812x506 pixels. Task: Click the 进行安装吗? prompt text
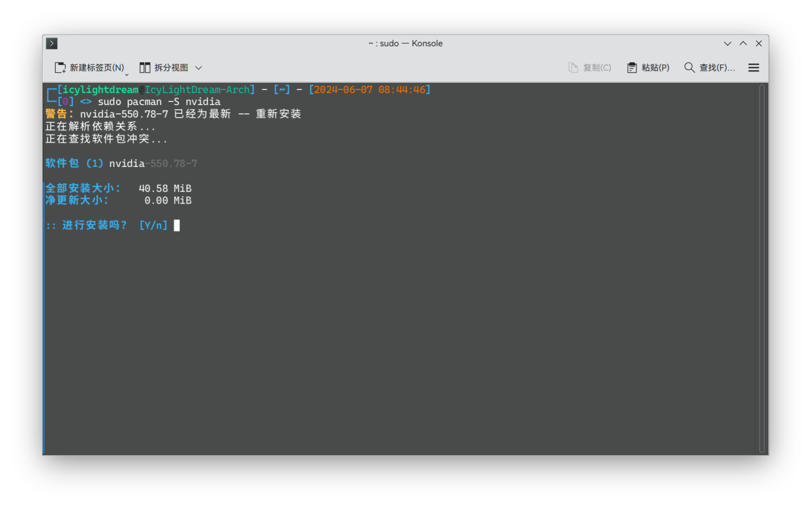point(95,225)
